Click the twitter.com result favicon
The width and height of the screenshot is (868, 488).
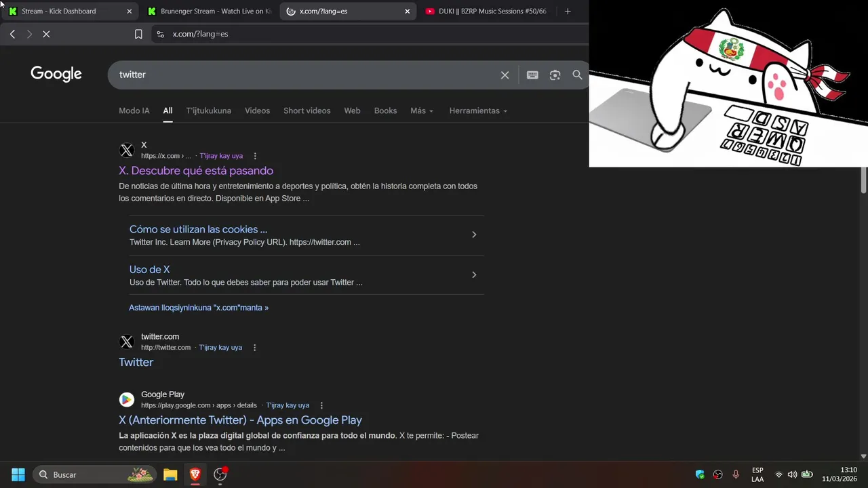point(127,342)
